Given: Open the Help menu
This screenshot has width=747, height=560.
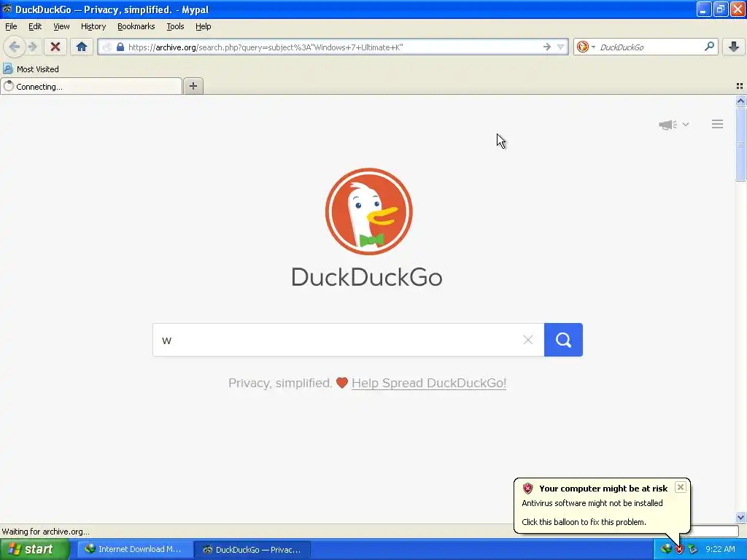Looking at the screenshot, I should [203, 26].
